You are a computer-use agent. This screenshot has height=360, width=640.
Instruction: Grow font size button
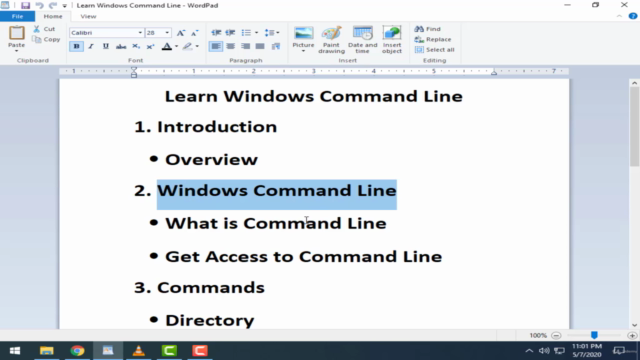180,33
